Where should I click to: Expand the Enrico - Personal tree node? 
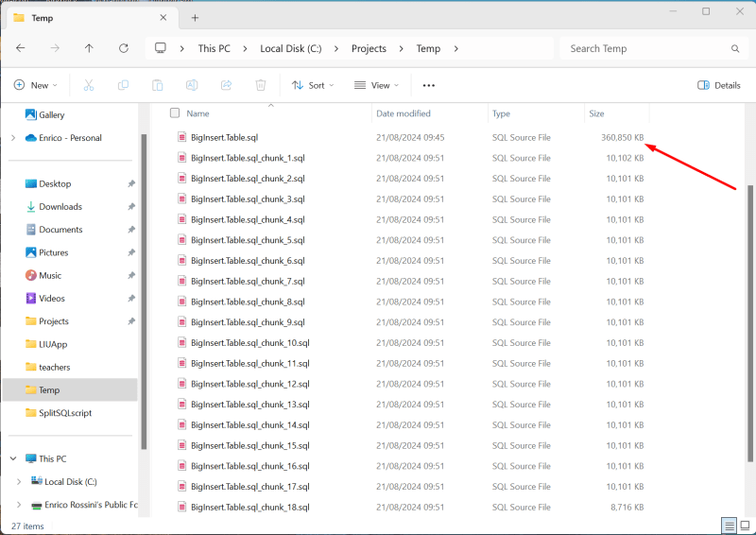pyautogui.click(x=13, y=138)
